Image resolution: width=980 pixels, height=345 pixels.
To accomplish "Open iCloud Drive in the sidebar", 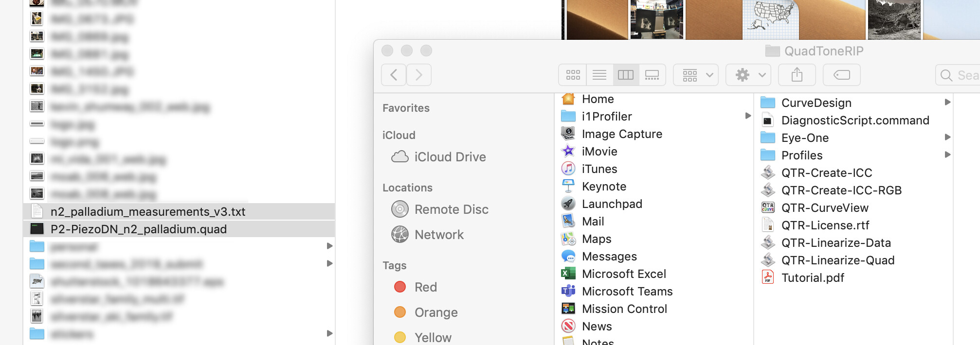I will click(450, 157).
